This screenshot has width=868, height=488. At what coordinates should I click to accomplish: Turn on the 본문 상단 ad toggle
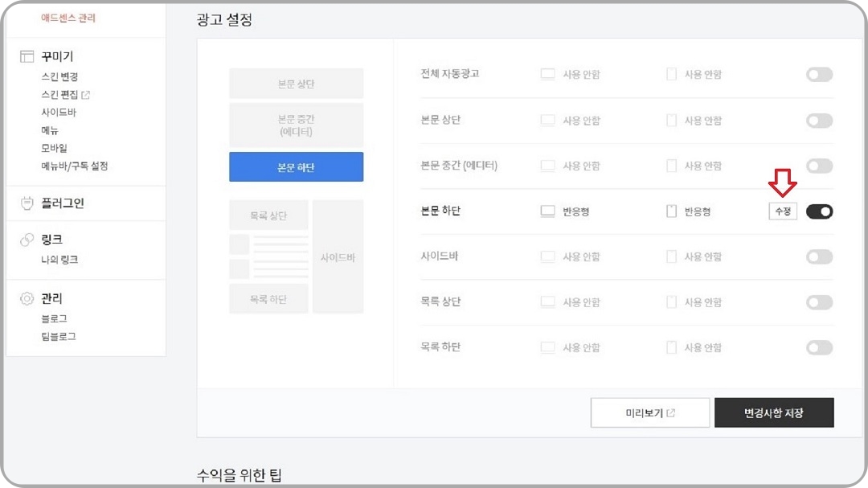(819, 121)
